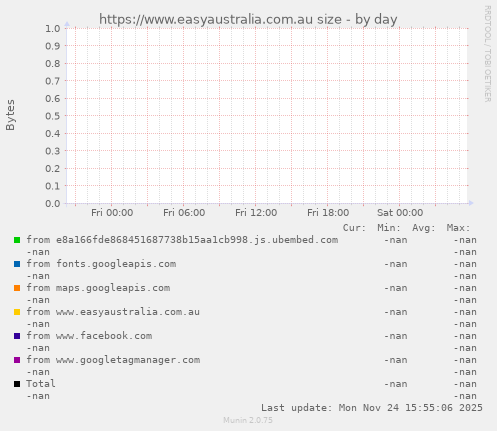Click the '0.1' y-axis value
This screenshot has height=431, width=497.
pos(53,186)
